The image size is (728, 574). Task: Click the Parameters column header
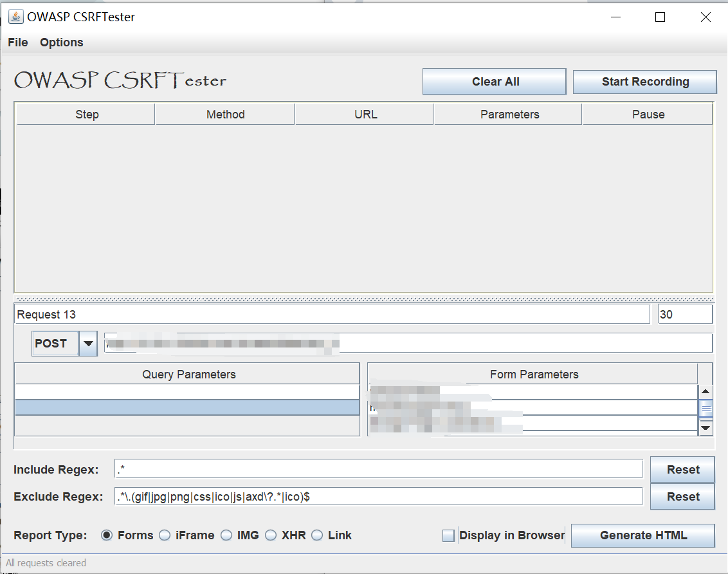508,115
